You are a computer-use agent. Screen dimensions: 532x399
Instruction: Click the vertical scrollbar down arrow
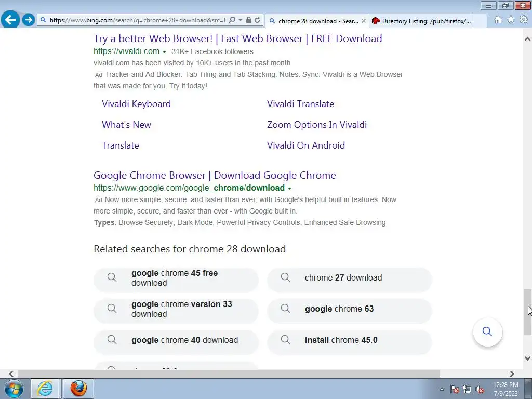pos(527,358)
